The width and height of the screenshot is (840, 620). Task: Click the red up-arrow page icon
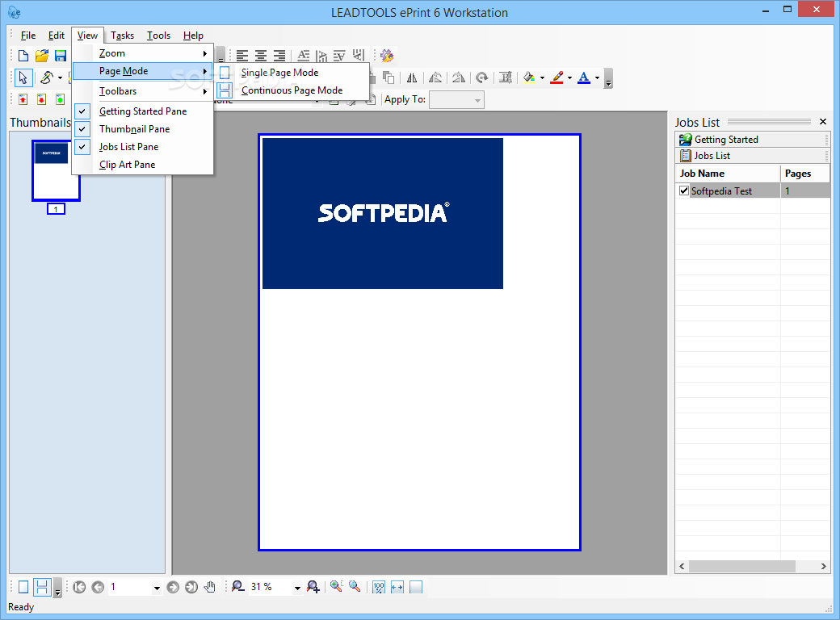pos(23,99)
